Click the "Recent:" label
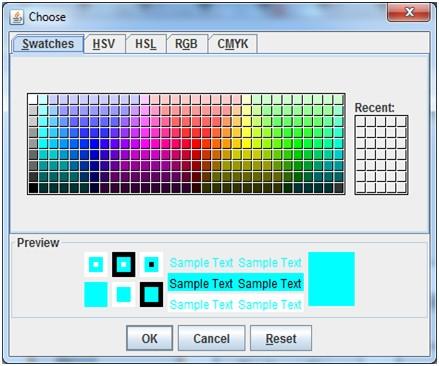Viewport: 439px width, 366px height. click(x=375, y=108)
